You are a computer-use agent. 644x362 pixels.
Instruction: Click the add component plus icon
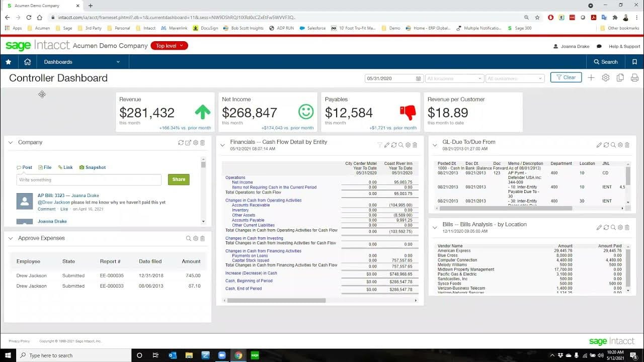click(x=591, y=77)
